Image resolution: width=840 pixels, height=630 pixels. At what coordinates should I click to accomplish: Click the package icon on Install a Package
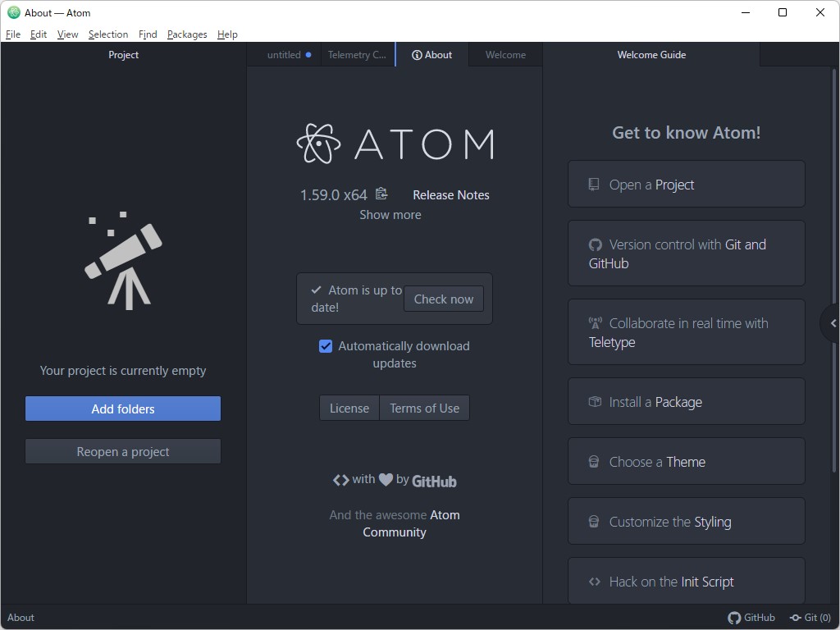[x=594, y=401]
